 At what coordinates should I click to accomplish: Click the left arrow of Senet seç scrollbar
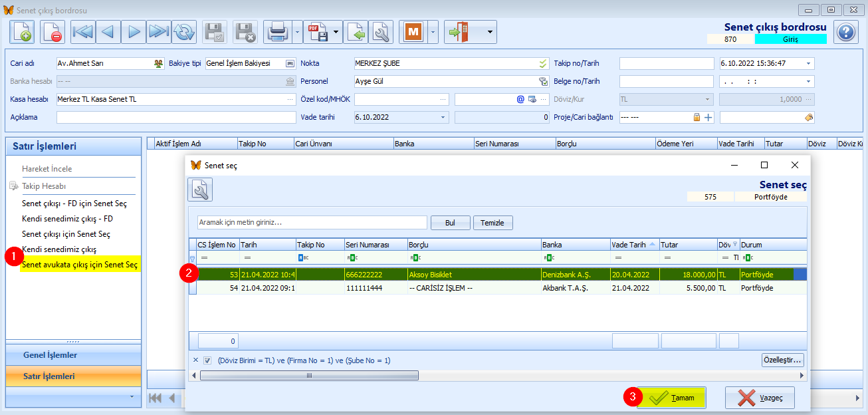pyautogui.click(x=194, y=375)
